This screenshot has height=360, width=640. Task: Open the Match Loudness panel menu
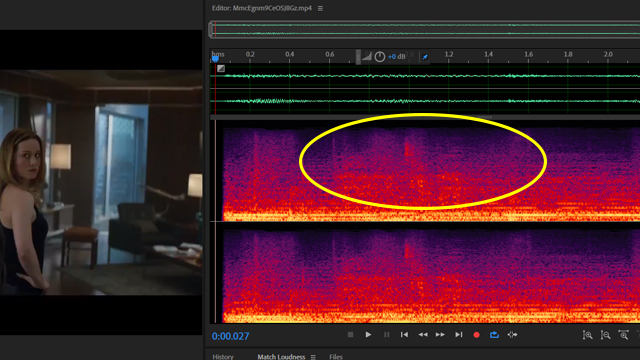(313, 357)
